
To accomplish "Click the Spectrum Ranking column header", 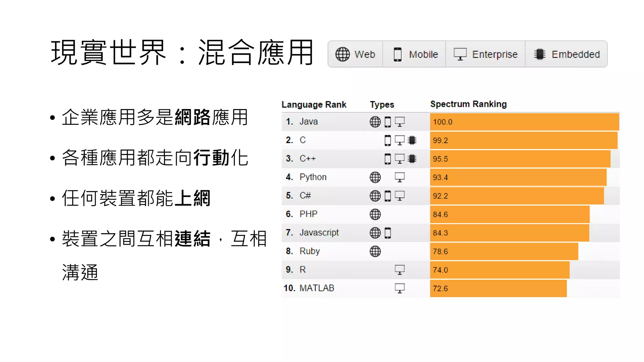I will tap(468, 104).
